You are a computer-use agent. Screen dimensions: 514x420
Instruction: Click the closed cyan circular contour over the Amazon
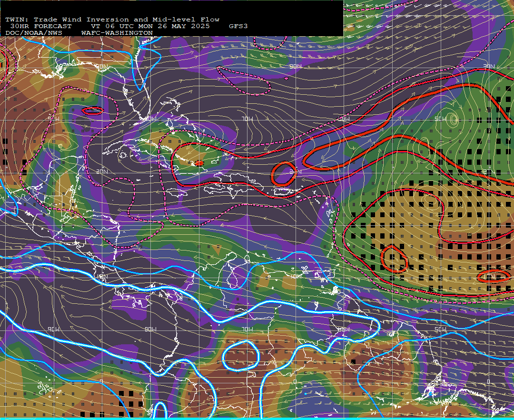click(241, 356)
